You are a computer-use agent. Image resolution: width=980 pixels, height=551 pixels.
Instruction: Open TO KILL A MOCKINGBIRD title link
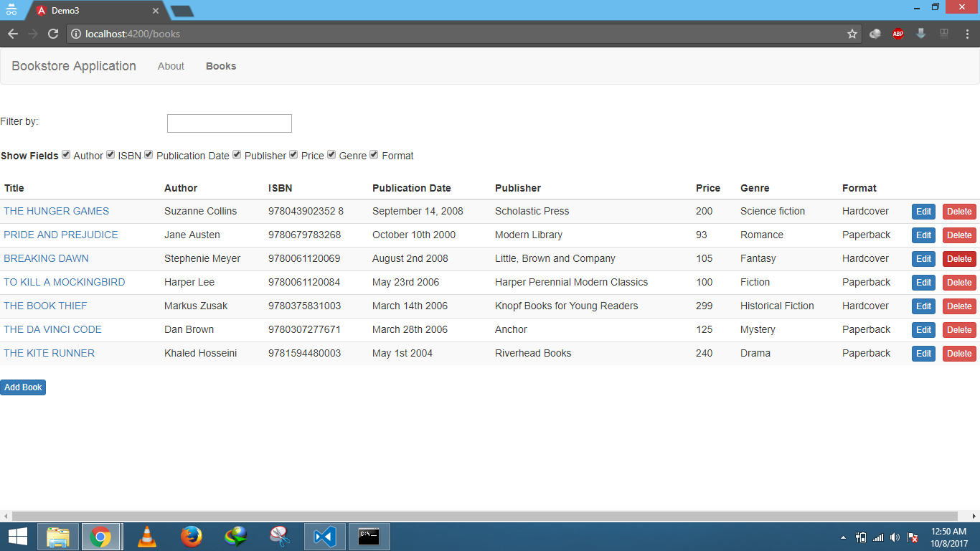(65, 282)
